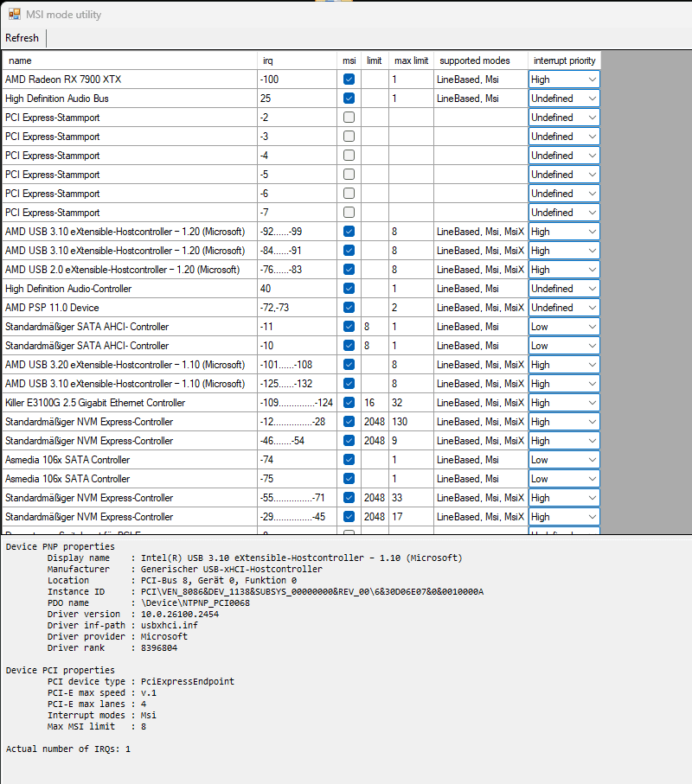Click the Display name Intel(R) USB 3.10 line

coord(254,558)
